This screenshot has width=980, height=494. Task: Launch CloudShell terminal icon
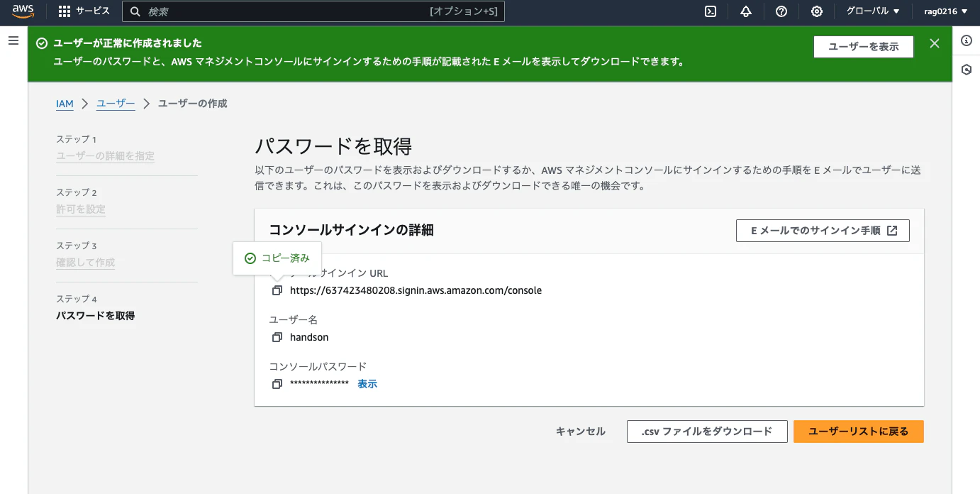(710, 11)
